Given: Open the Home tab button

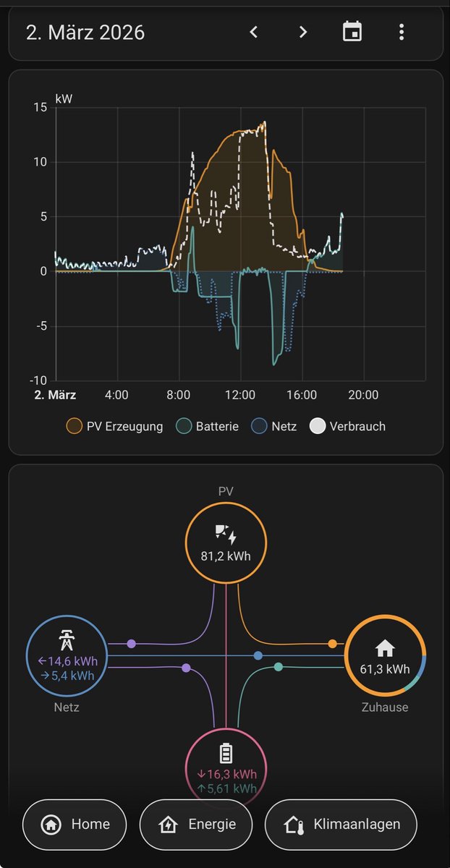Looking at the screenshot, I should (x=75, y=825).
